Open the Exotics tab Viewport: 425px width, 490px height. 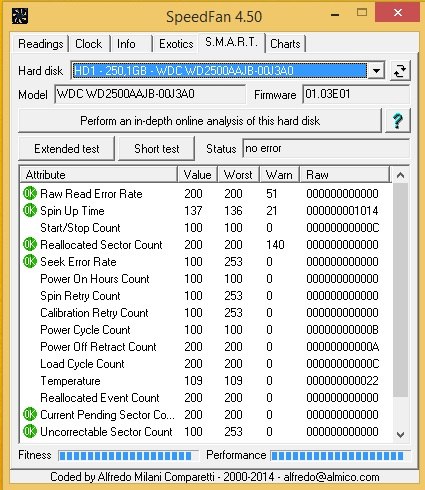pyautogui.click(x=176, y=44)
